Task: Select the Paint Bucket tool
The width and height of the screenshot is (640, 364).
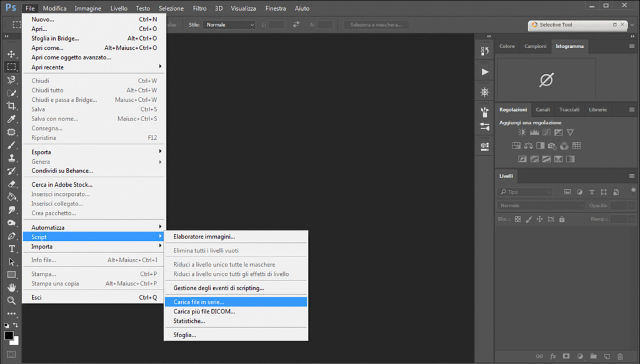Action: pos(11,197)
